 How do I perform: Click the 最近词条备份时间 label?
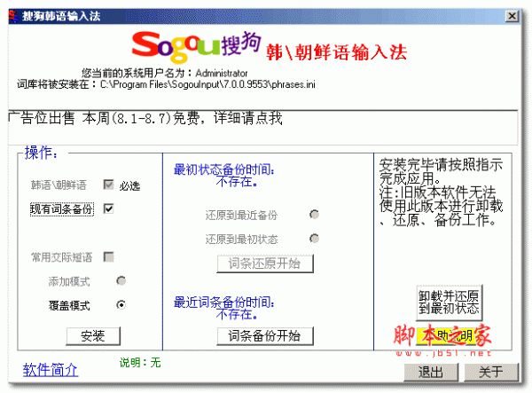click(224, 302)
